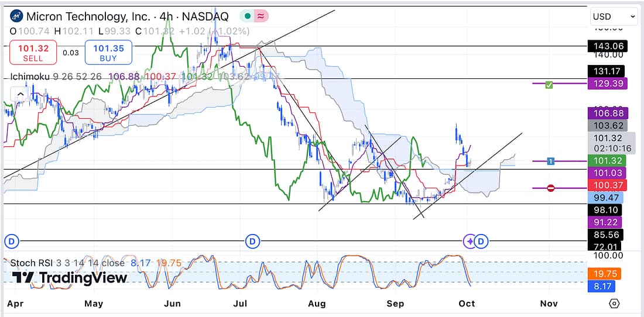Collapse the indicator legend chevron
The width and height of the screenshot is (644, 317).
coord(20,94)
